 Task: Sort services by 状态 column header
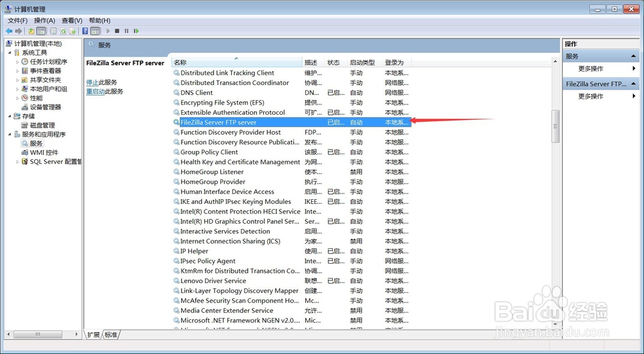point(336,63)
